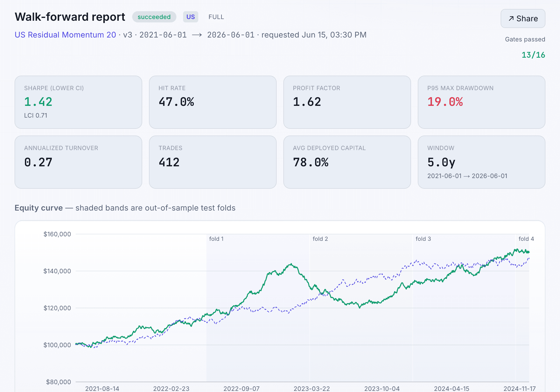Viewport: 560px width, 392px height.
Task: Click the 2023-10-04 date tick
Action: [382, 389]
